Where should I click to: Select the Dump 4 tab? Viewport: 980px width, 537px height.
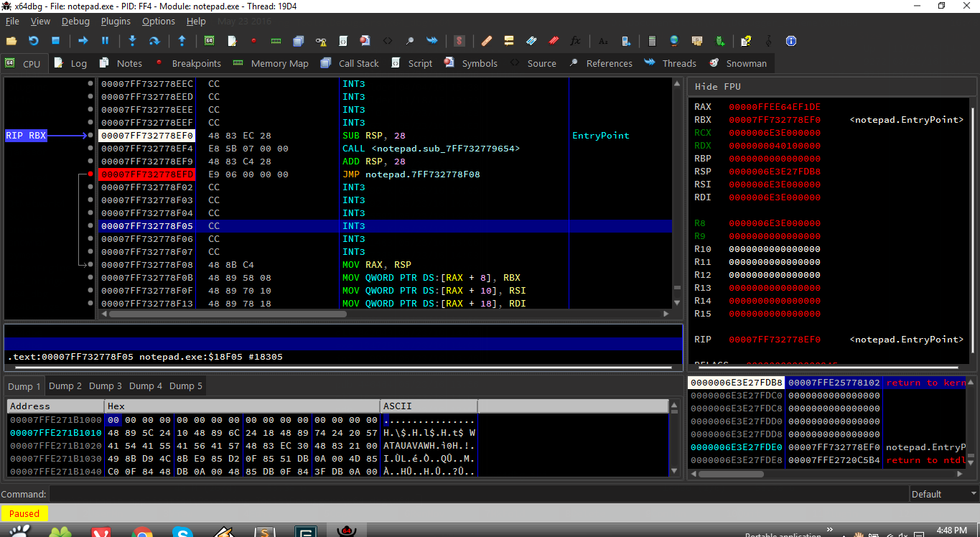pos(146,386)
